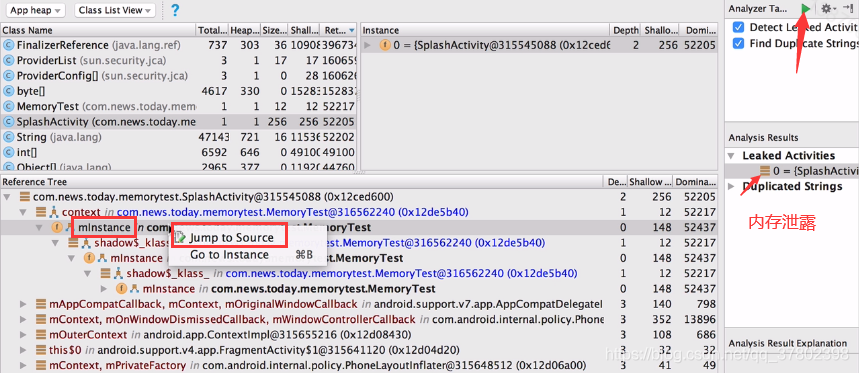The width and height of the screenshot is (859, 373).
Task: Sort classes by the Heap... column header
Action: 244,30
